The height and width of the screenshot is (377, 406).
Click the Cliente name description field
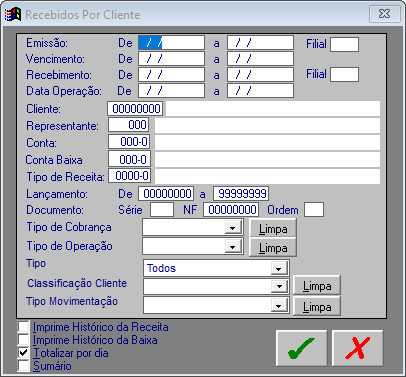tap(273, 109)
